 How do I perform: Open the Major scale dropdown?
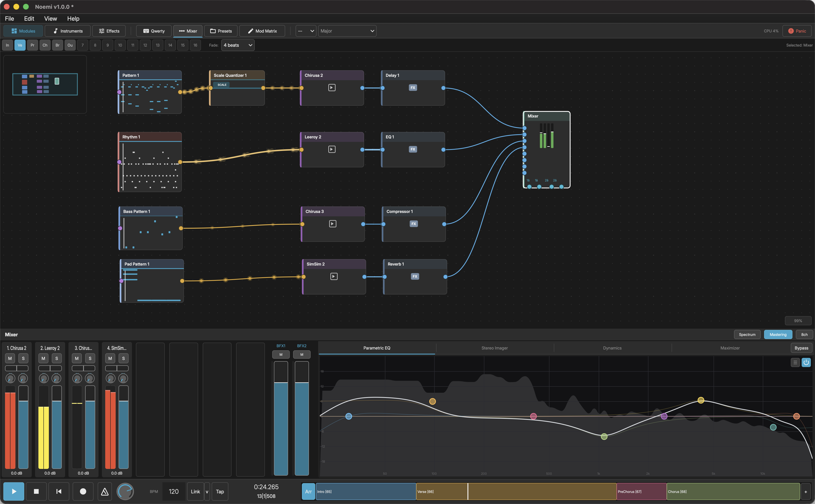(x=347, y=31)
